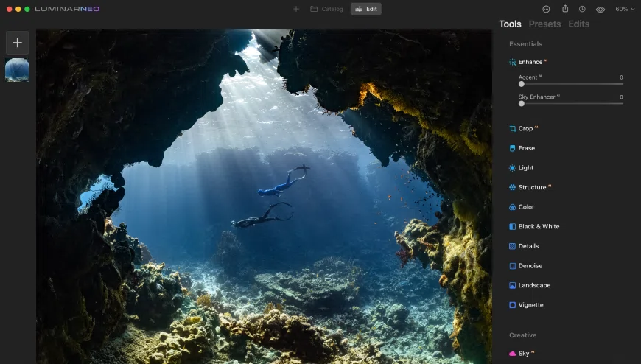Expand the Denoise tool label

(x=530, y=266)
